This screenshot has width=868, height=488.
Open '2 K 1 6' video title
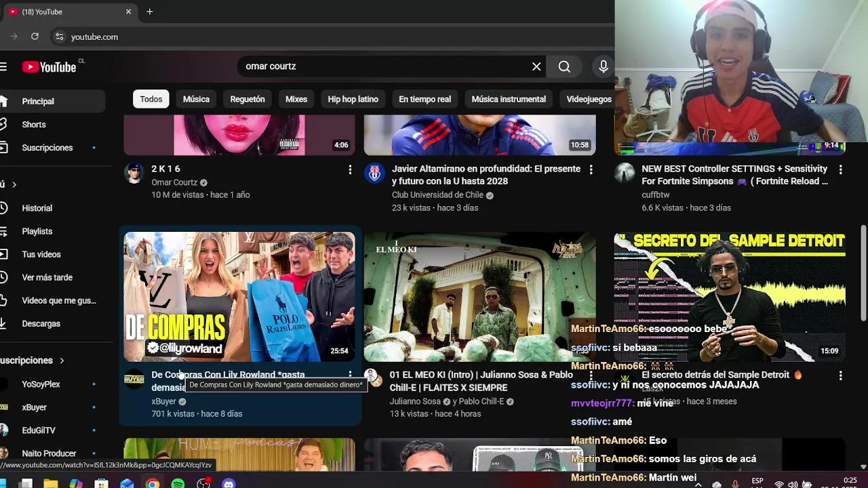pos(165,169)
